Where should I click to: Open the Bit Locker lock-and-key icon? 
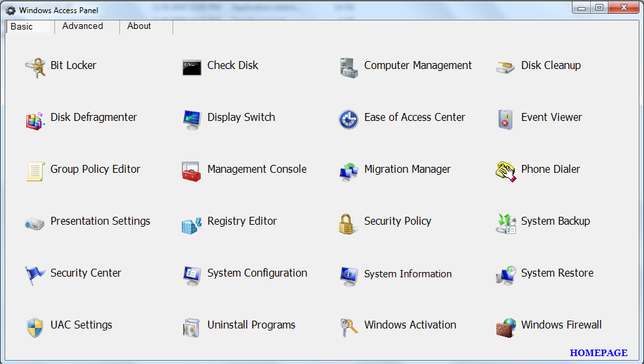pyautogui.click(x=35, y=68)
